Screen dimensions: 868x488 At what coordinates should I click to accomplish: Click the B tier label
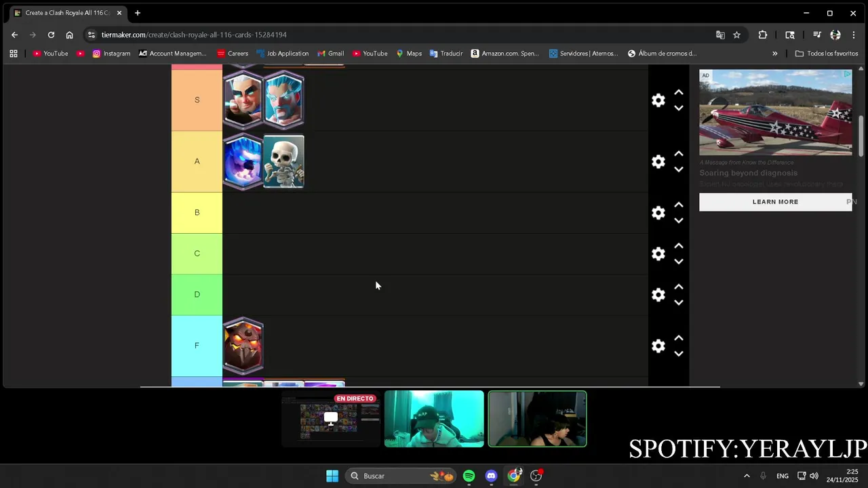197,213
